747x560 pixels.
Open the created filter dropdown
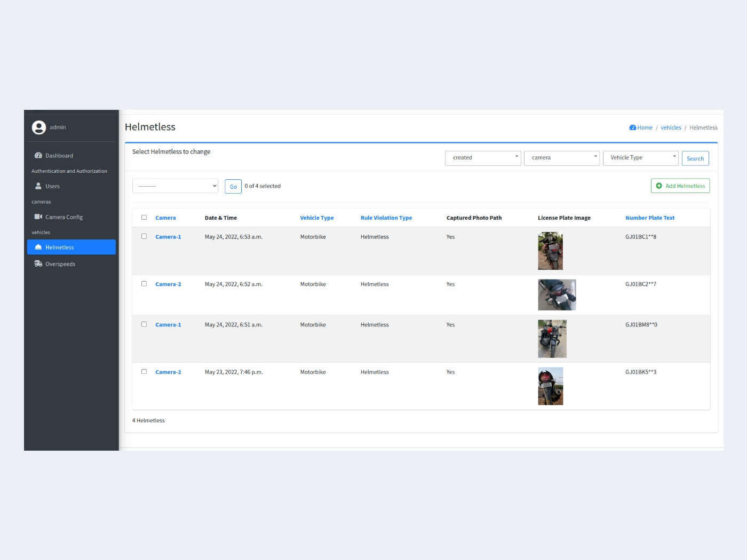tap(483, 158)
